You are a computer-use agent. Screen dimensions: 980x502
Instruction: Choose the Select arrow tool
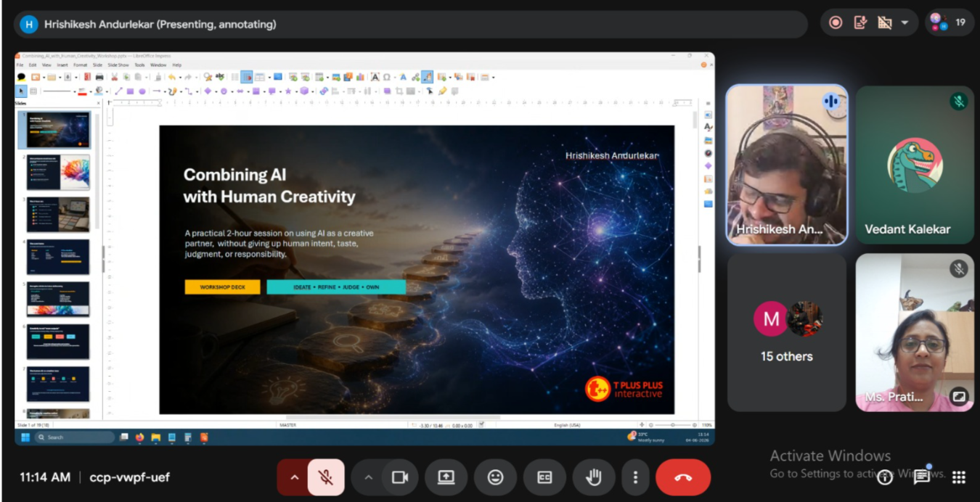[21, 91]
